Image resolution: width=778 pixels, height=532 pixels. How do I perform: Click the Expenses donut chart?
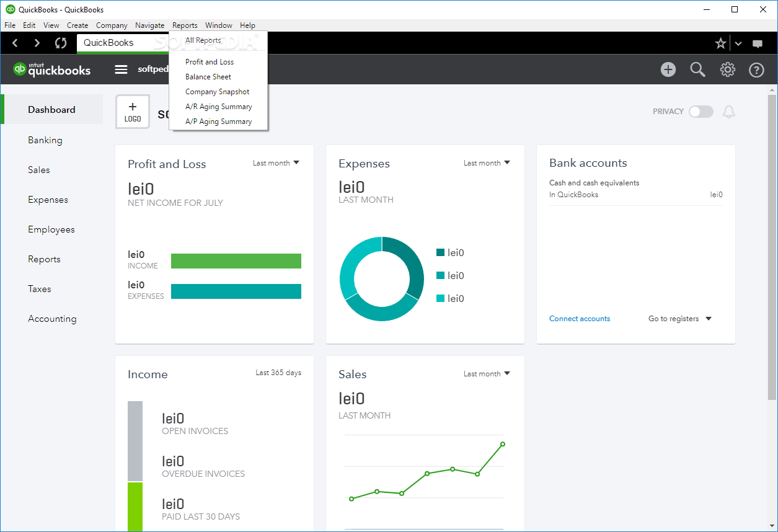click(382, 279)
